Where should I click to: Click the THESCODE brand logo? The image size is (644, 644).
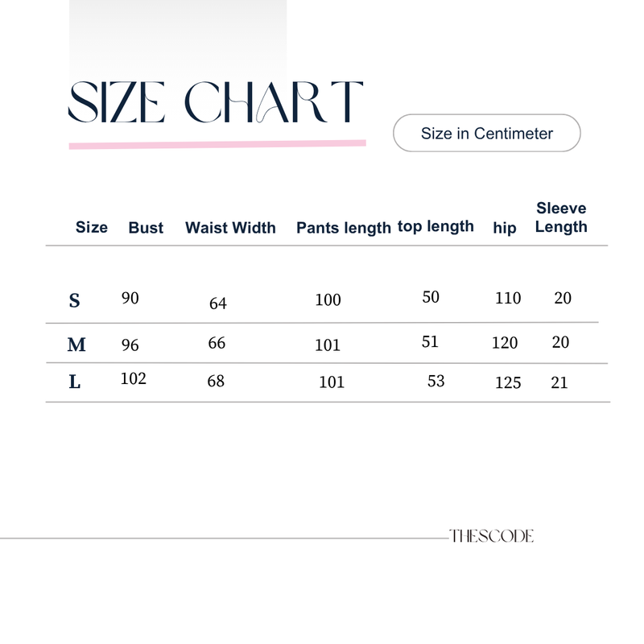click(x=491, y=536)
